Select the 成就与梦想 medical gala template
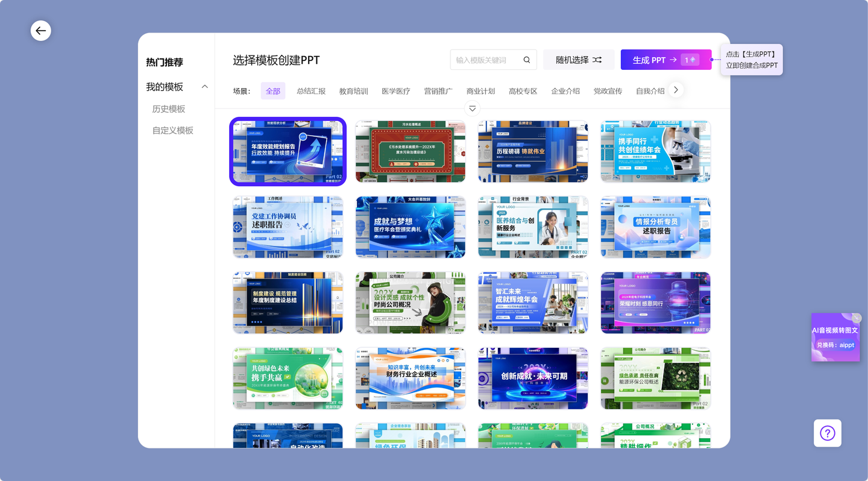Viewport: 868px width, 481px height. [x=410, y=227]
